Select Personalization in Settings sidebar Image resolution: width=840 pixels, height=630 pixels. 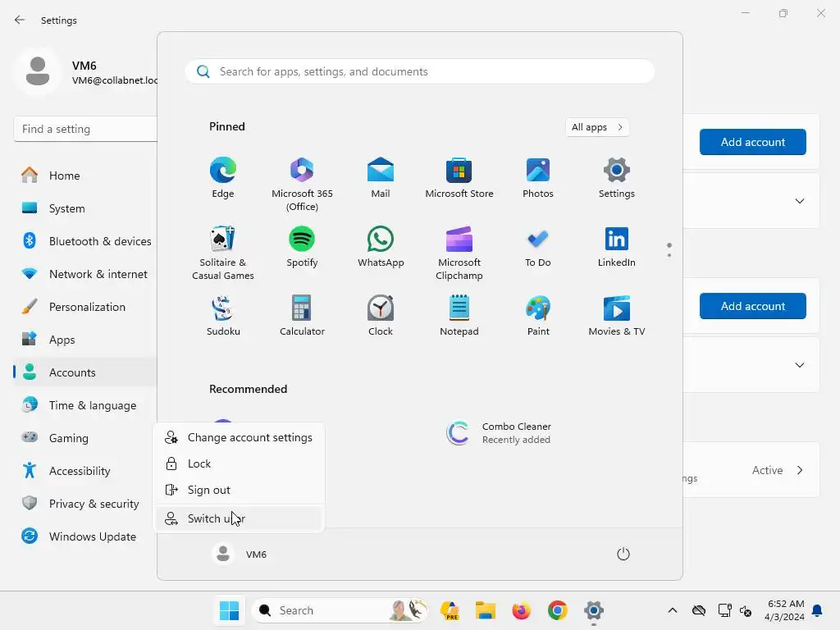85,307
